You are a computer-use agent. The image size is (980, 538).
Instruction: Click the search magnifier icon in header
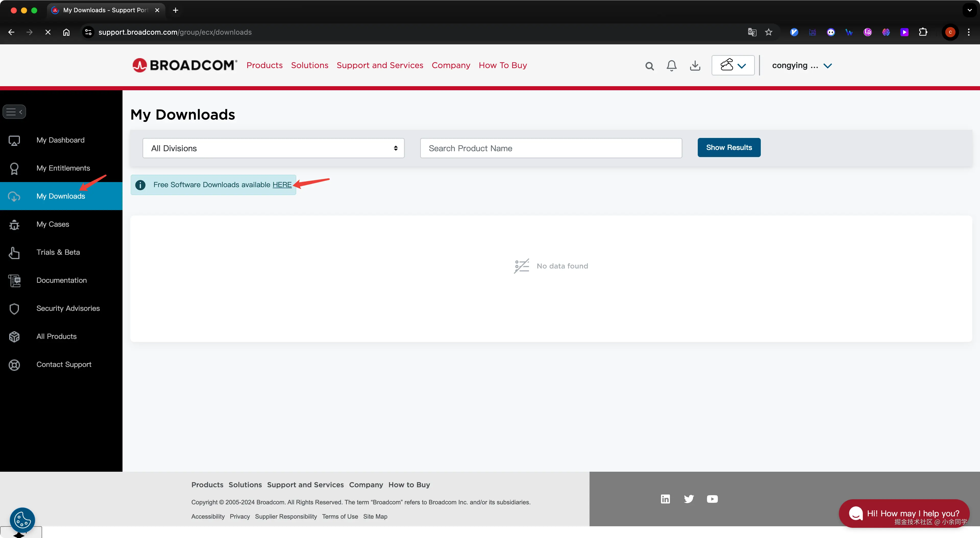tap(650, 66)
